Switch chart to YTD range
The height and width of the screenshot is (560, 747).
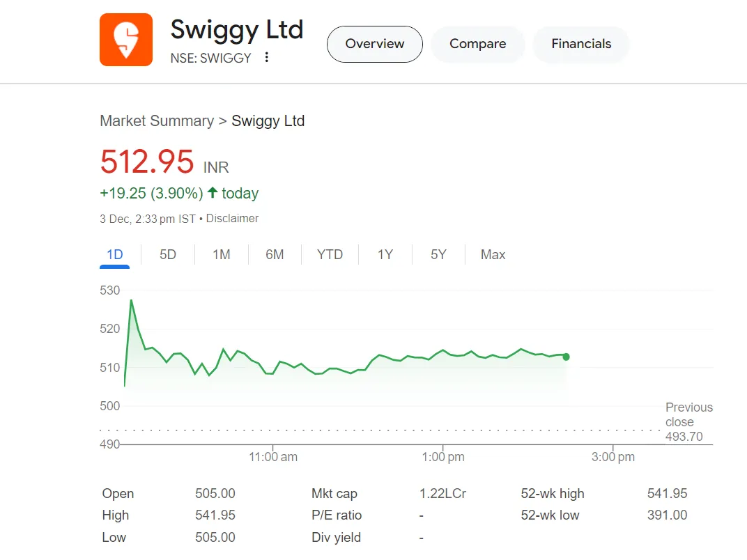point(330,255)
